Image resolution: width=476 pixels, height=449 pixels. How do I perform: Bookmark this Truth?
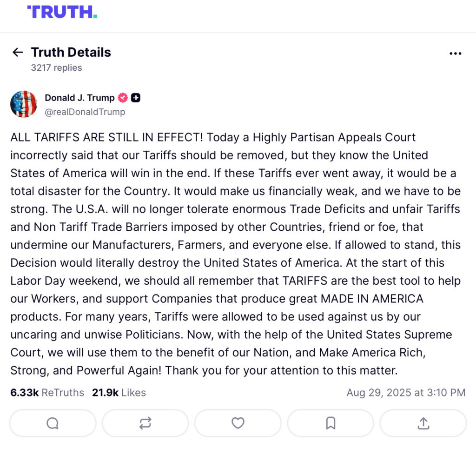pyautogui.click(x=331, y=423)
